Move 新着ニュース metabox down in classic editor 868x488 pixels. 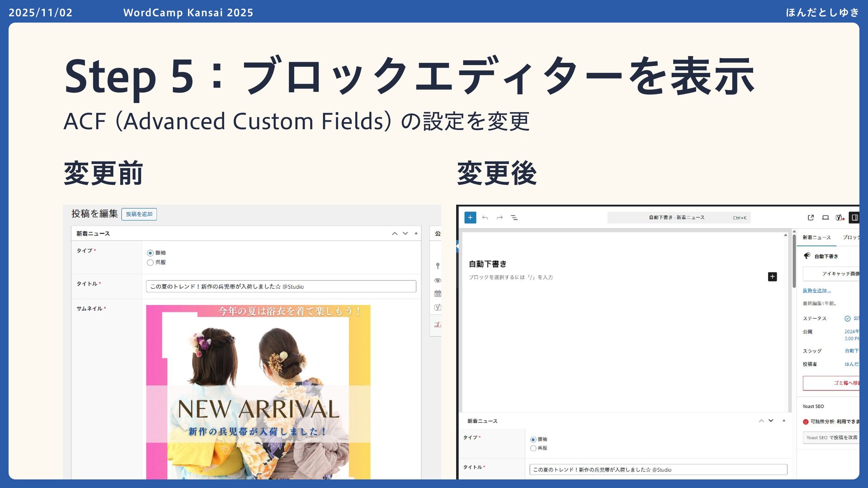pos(405,234)
